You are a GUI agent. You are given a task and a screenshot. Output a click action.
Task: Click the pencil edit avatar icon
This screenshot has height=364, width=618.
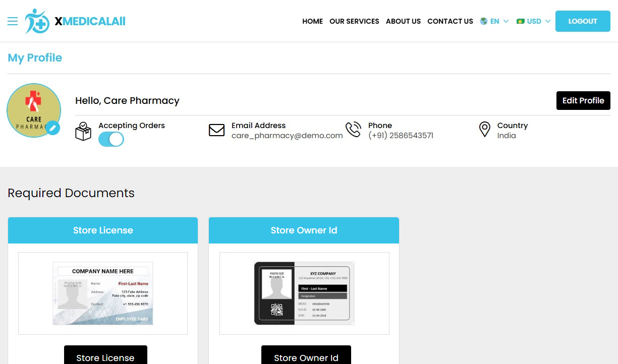coord(52,128)
